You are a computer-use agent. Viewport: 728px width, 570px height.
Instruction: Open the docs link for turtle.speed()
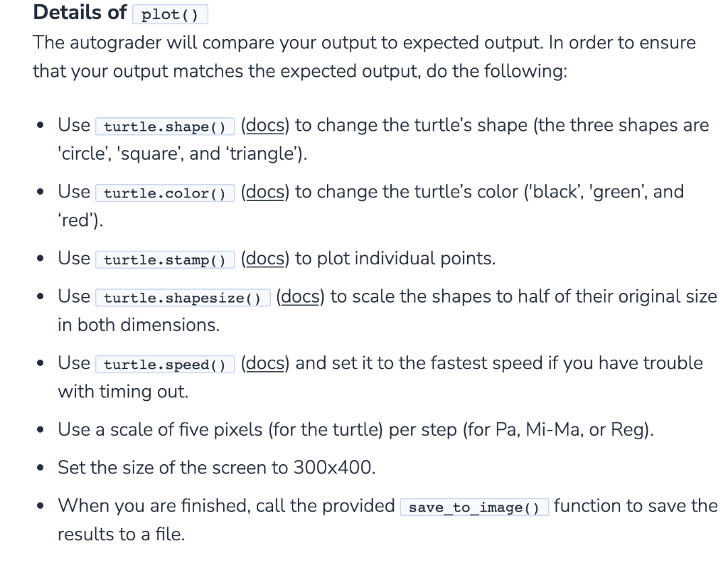click(x=264, y=363)
